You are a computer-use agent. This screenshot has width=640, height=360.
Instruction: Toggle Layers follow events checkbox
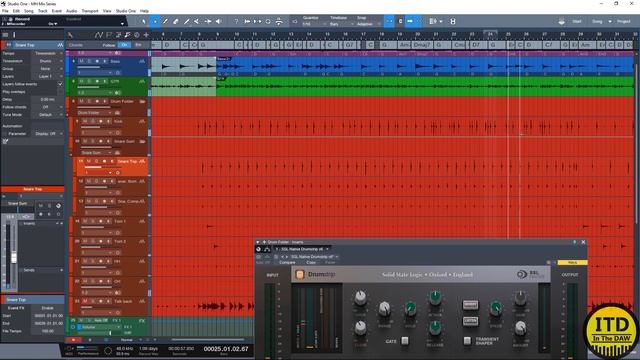pyautogui.click(x=60, y=84)
